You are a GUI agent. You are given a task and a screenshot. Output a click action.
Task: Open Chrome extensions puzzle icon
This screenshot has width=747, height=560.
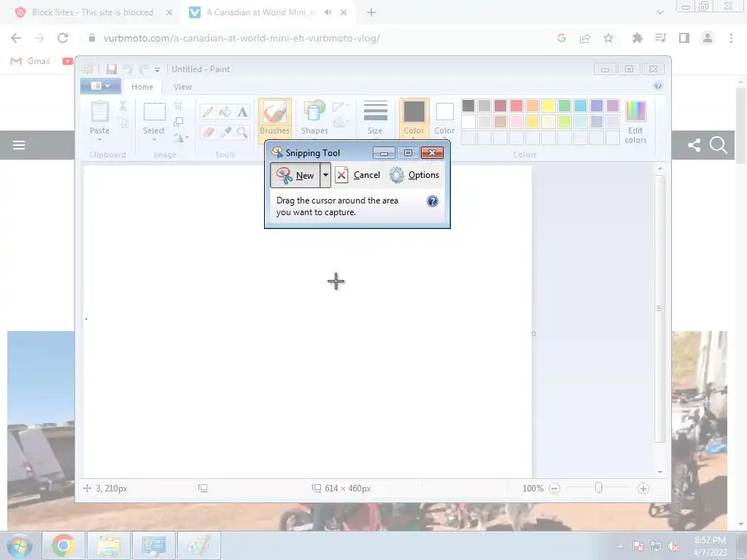pos(637,38)
